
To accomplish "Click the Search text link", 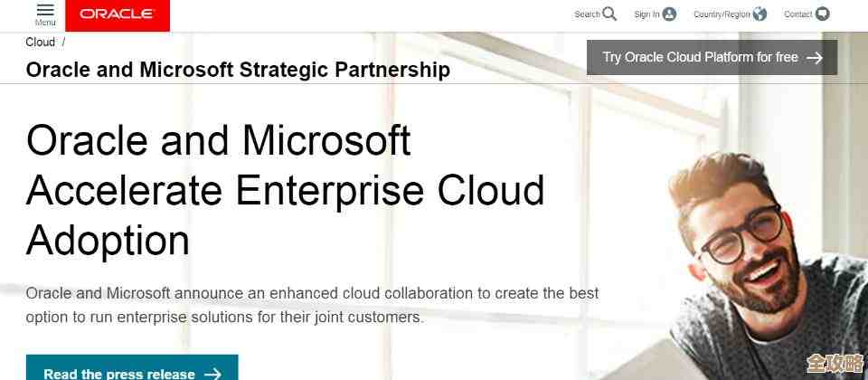I will point(587,14).
